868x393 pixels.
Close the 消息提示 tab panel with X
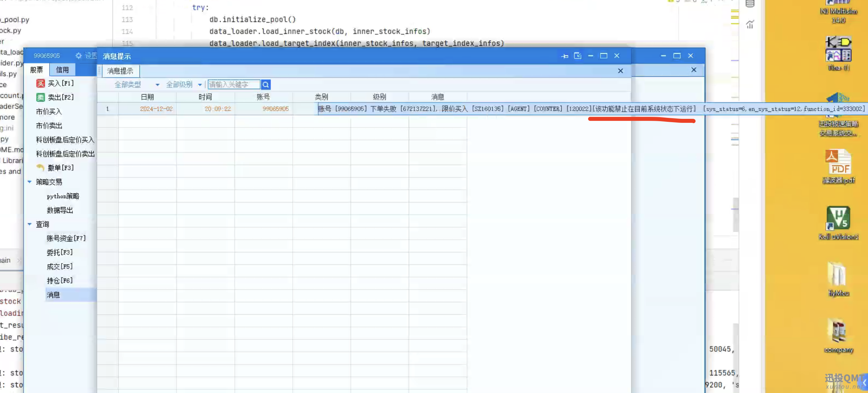click(620, 71)
